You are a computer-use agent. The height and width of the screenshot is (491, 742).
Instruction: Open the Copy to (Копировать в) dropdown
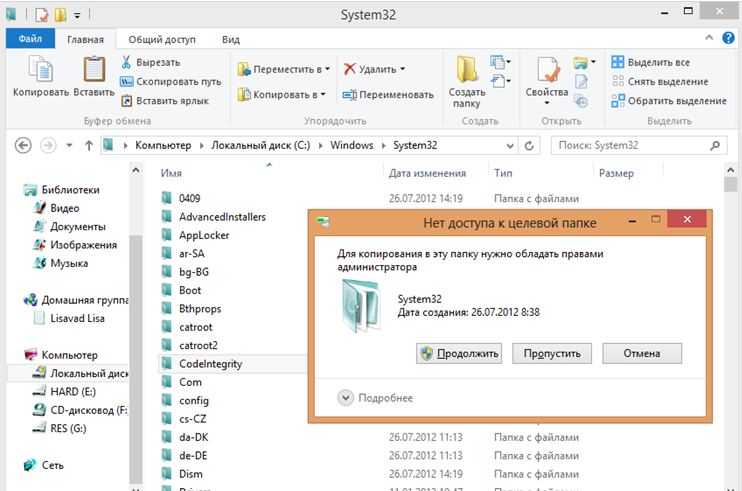point(282,95)
